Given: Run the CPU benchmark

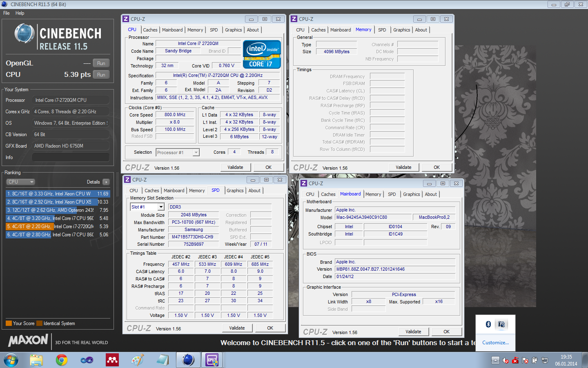Looking at the screenshot, I should 101,74.
